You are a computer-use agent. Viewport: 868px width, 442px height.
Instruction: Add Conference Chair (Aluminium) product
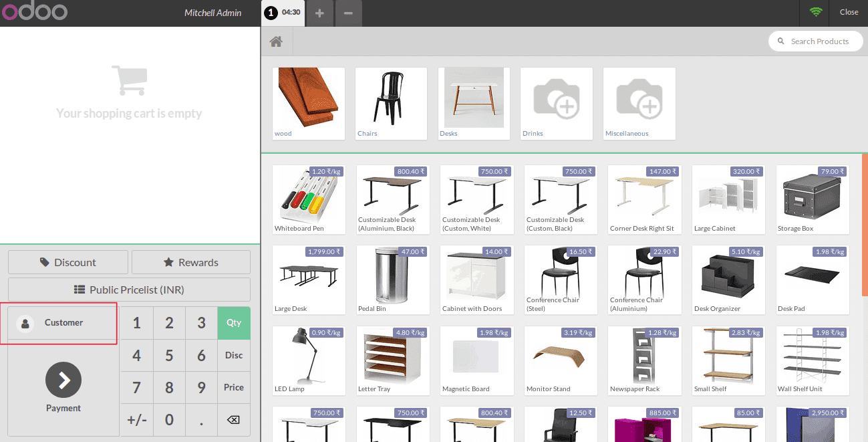point(645,280)
